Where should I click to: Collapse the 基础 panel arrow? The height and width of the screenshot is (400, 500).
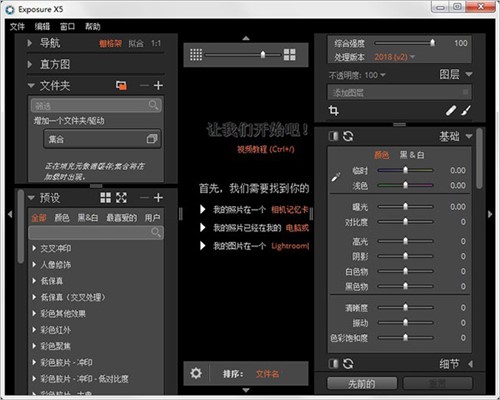[469, 136]
